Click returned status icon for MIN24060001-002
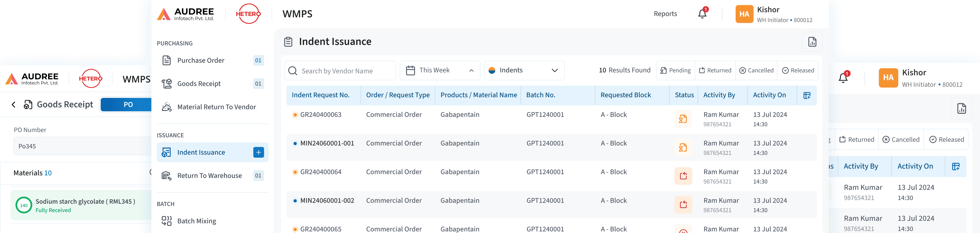The width and height of the screenshot is (980, 233). tap(683, 204)
